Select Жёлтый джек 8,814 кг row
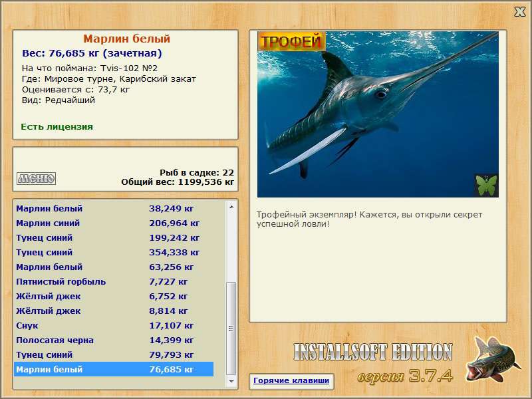The height and width of the screenshot is (399, 532). (114, 311)
